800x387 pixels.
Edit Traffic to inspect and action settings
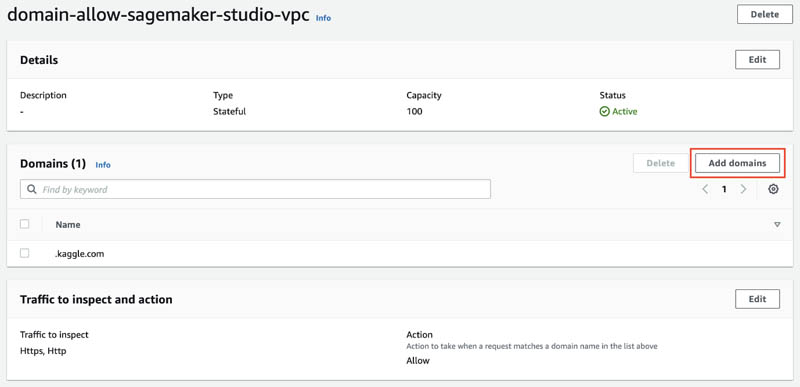coord(757,299)
